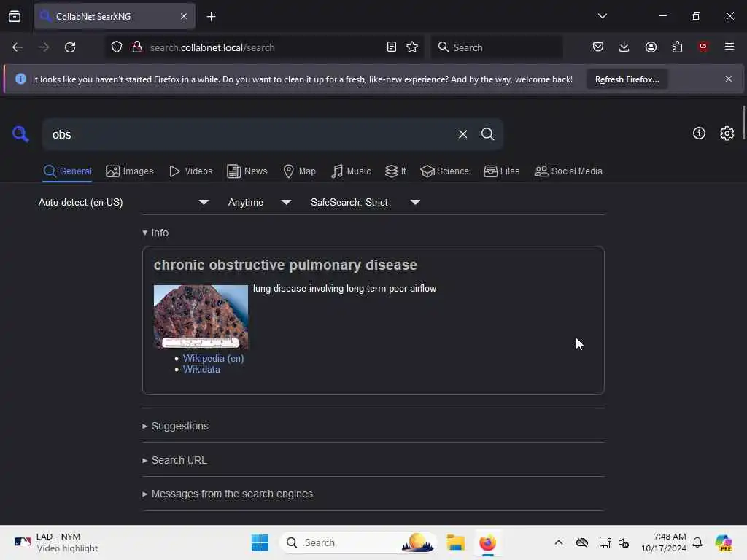Click the COPD lung thumbnail image
This screenshot has height=560, width=747.
tap(201, 316)
